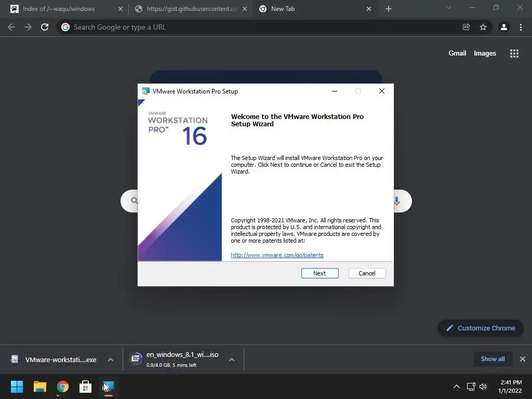The image size is (532, 399).
Task: Switch to the gist.githubusercontent tab
Action: [x=192, y=9]
